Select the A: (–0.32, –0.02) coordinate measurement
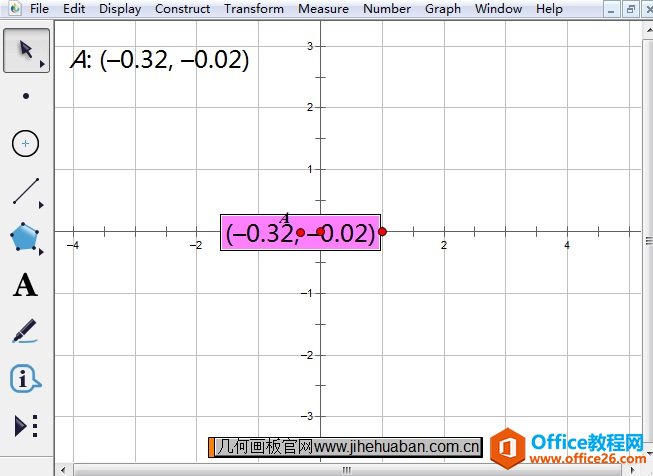This screenshot has width=653, height=476. pos(160,60)
